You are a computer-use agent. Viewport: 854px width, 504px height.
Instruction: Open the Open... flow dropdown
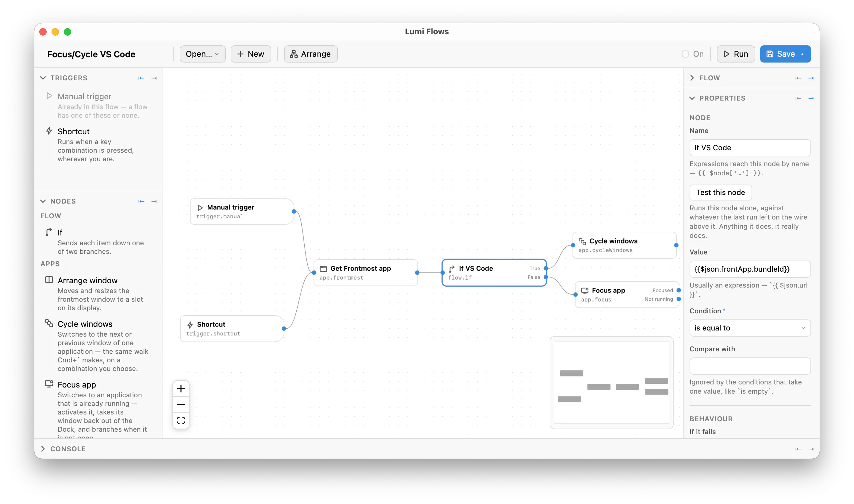[x=202, y=54]
